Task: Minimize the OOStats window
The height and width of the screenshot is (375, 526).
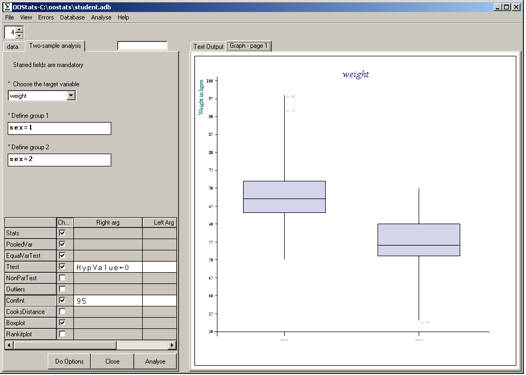Action: 498,7
